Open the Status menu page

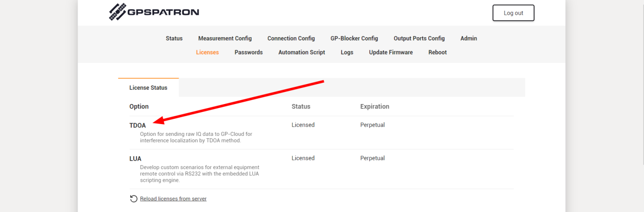174,39
